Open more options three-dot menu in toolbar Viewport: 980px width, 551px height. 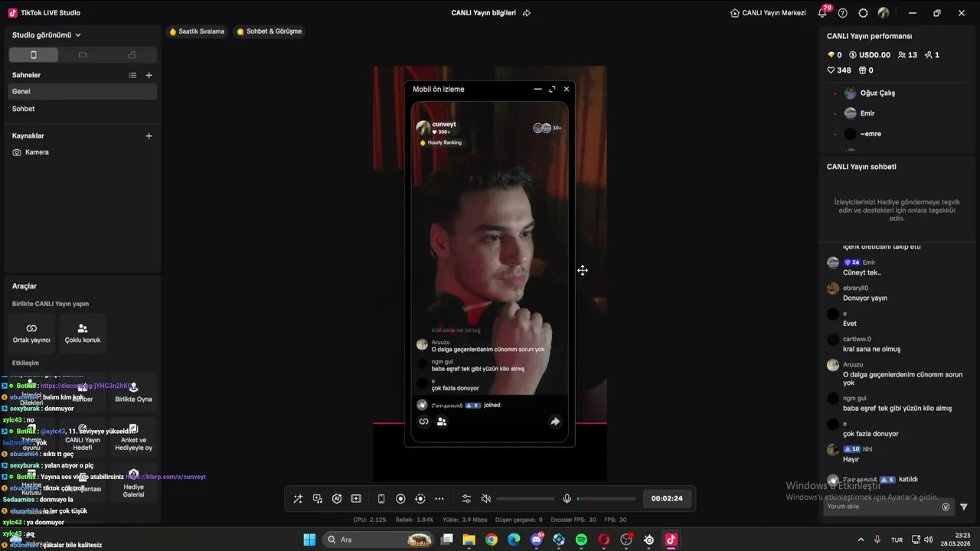point(439,499)
